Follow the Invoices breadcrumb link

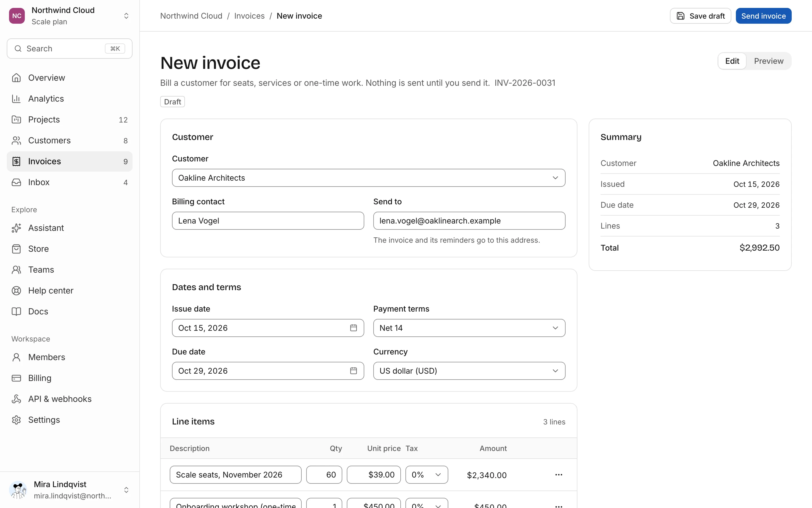click(x=249, y=16)
